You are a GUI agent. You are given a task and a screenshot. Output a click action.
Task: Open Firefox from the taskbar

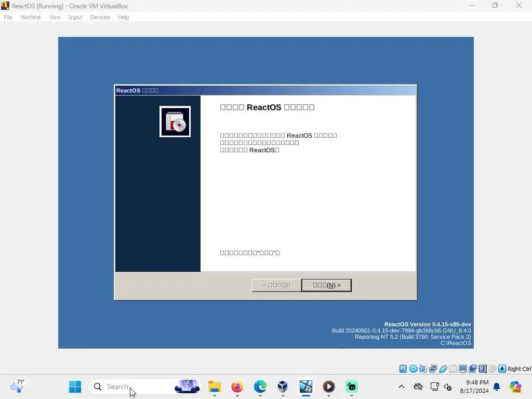[237, 387]
